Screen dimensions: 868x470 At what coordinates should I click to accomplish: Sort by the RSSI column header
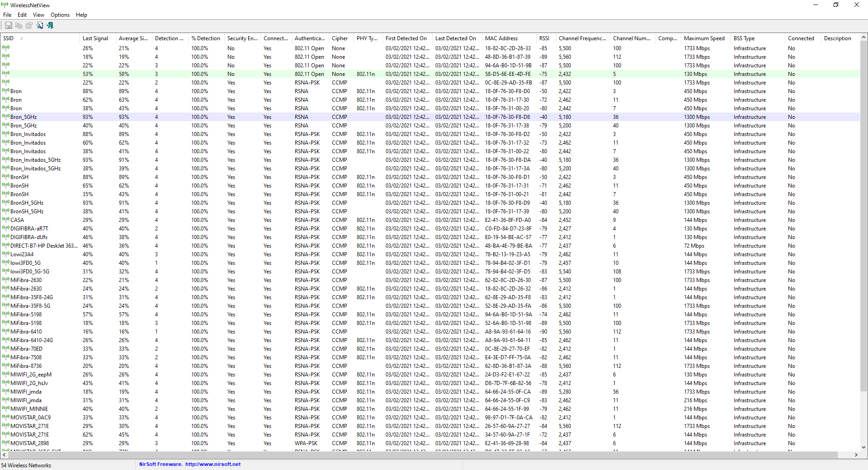coord(546,38)
